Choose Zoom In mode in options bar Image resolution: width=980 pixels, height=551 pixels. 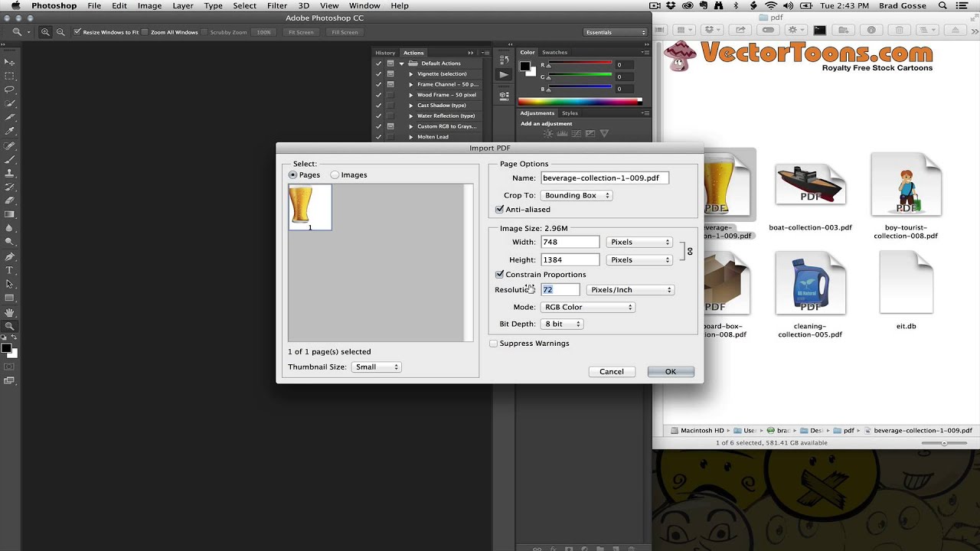pyautogui.click(x=45, y=32)
